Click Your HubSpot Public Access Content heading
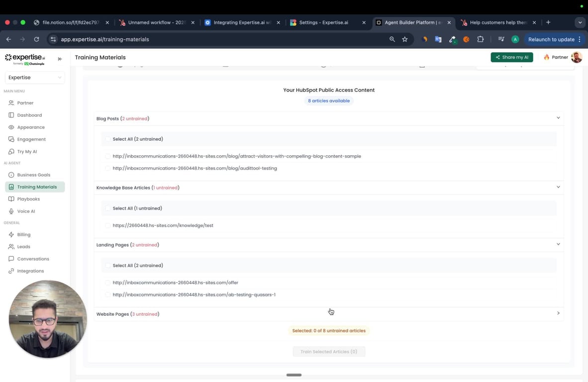 (329, 90)
